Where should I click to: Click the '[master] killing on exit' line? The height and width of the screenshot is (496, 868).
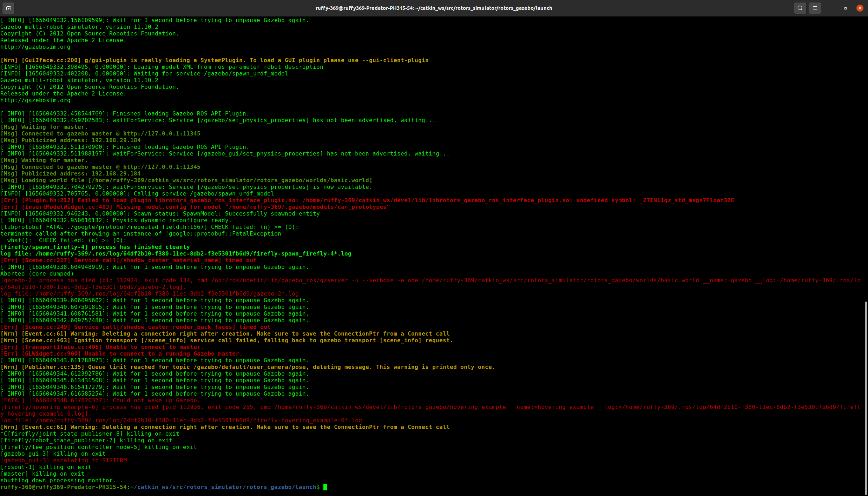tap(42, 474)
